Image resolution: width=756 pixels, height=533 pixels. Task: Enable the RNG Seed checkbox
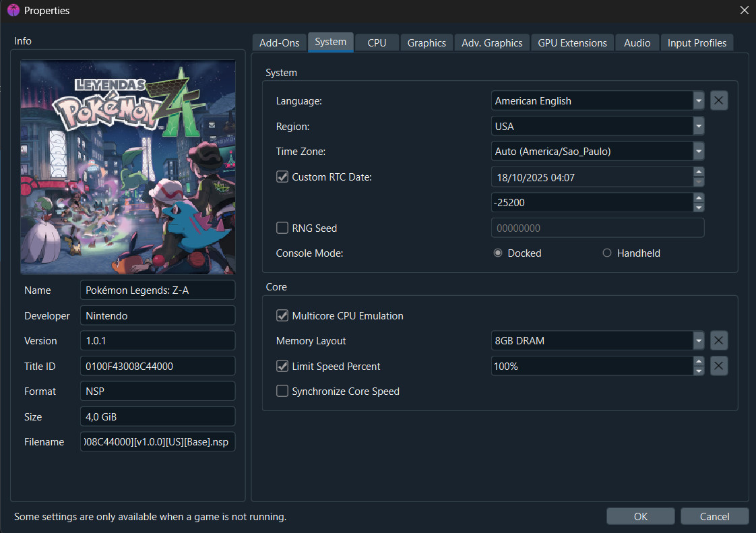(x=283, y=228)
